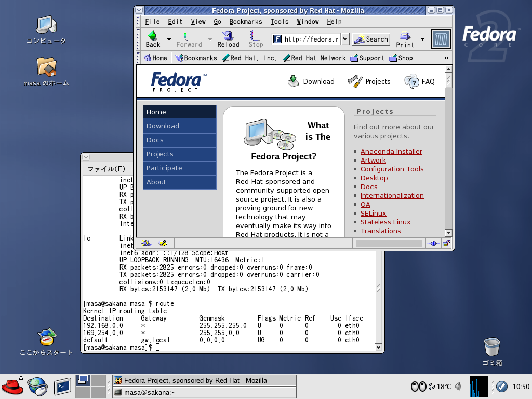This screenshot has height=399, width=532.
Task: Open the Navigator component icon in the status bar
Action: tap(146, 243)
